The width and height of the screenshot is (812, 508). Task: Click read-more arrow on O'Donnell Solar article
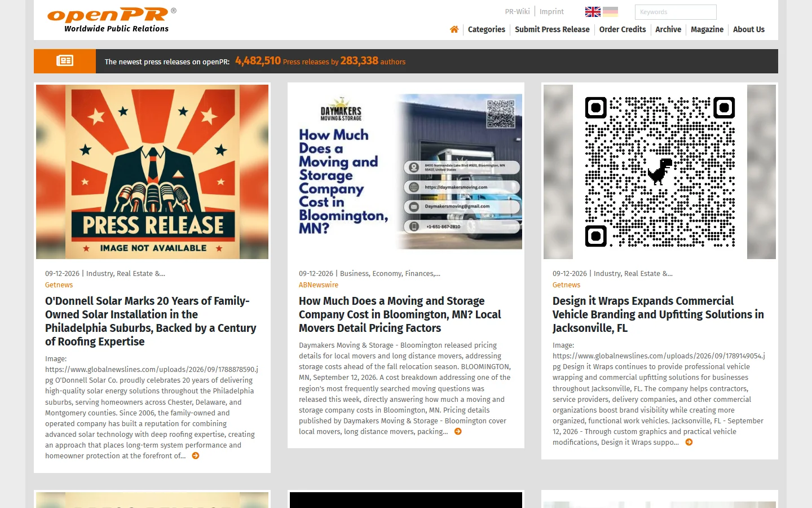196,456
